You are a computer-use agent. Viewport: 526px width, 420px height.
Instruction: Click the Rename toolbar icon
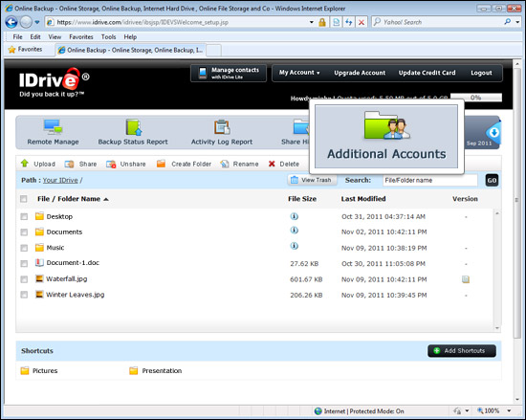pyautogui.click(x=225, y=164)
